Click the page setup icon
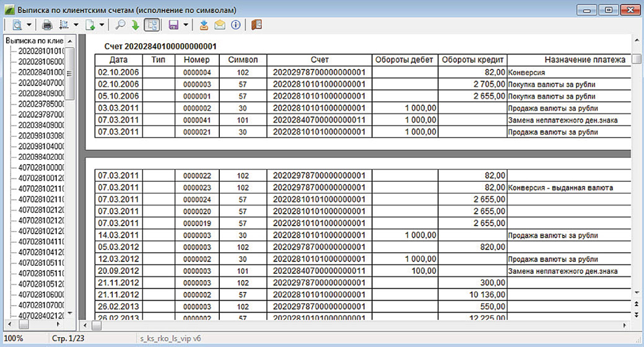Image resolution: width=644 pixels, height=347 pixels. pyautogui.click(x=64, y=25)
